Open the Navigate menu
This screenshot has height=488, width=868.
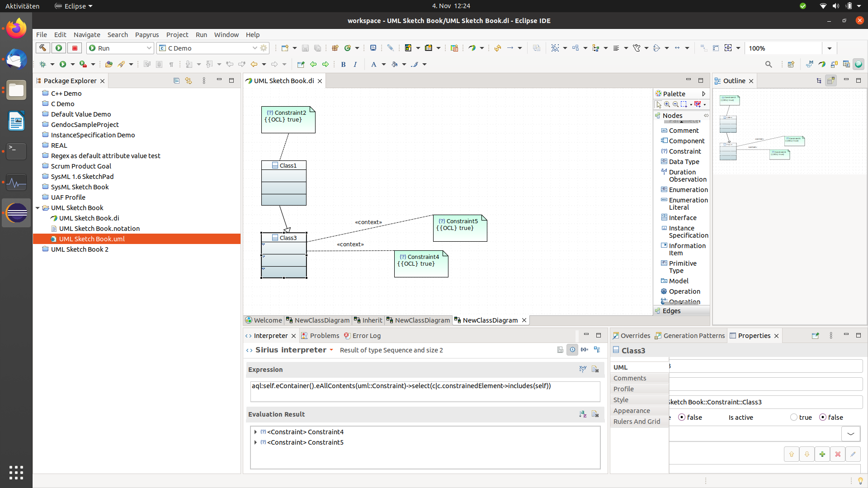coord(87,35)
